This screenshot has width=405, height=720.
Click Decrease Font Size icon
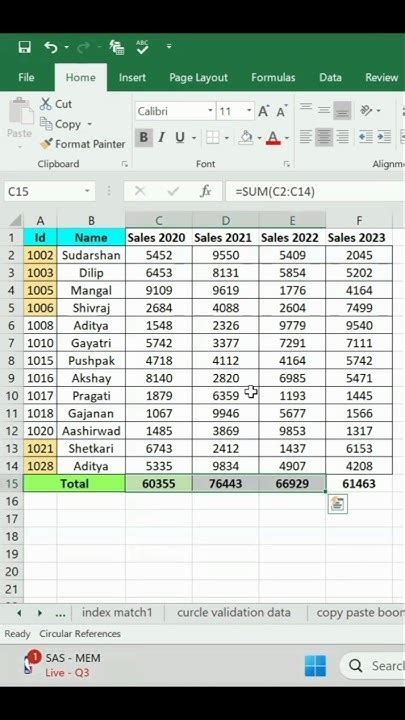[x=281, y=111]
